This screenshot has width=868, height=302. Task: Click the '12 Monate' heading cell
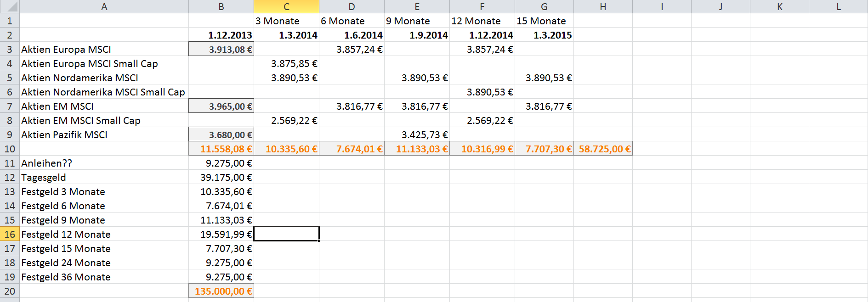482,21
